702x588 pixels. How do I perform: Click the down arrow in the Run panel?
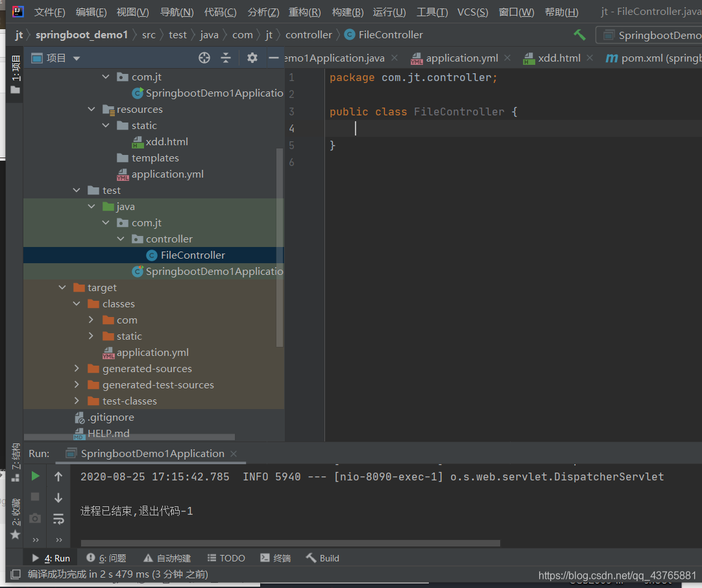coord(58,498)
